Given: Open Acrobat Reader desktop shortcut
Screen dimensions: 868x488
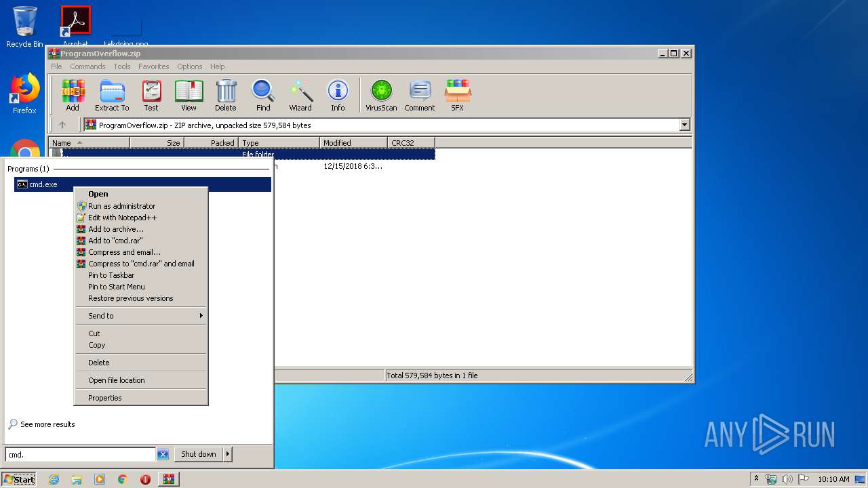Looking at the screenshot, I should [x=75, y=26].
